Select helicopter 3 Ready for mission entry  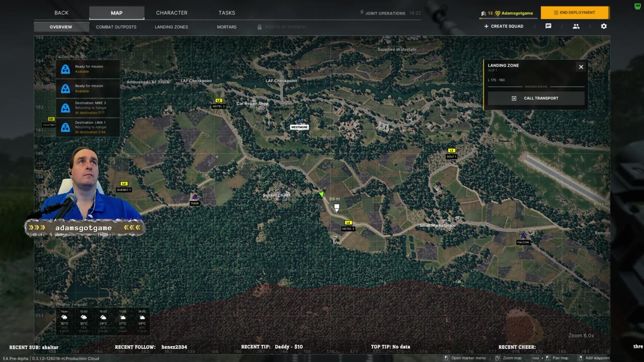(x=88, y=69)
